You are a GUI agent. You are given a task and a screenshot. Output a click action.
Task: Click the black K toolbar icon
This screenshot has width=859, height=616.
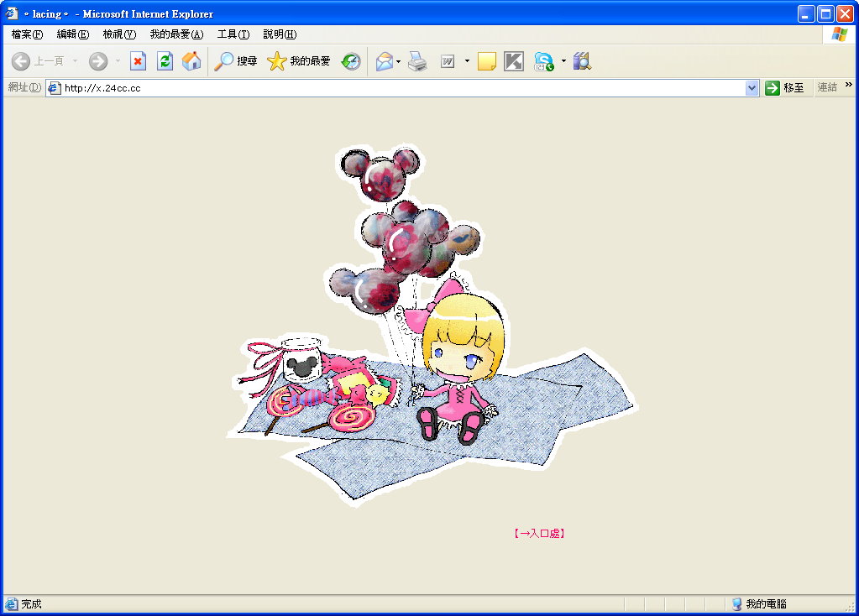tap(514, 61)
